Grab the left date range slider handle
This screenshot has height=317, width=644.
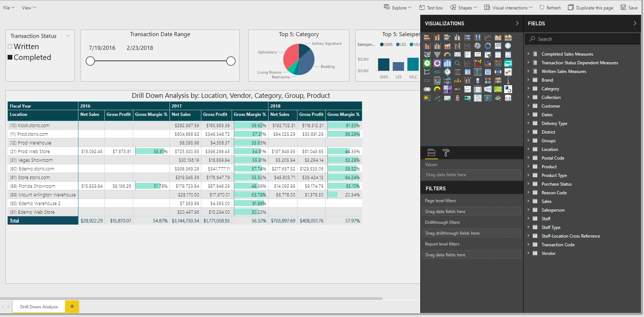tap(90, 61)
